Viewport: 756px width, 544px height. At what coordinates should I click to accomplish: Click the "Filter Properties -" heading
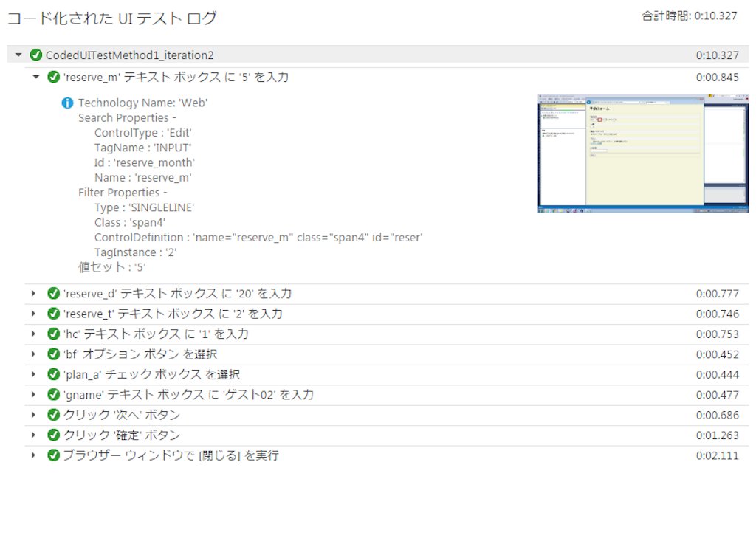(x=123, y=192)
